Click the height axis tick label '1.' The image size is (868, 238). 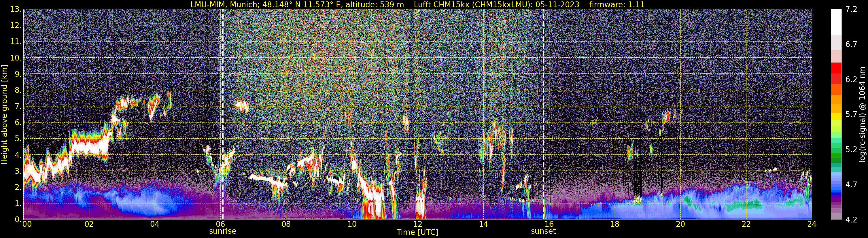tap(18, 203)
